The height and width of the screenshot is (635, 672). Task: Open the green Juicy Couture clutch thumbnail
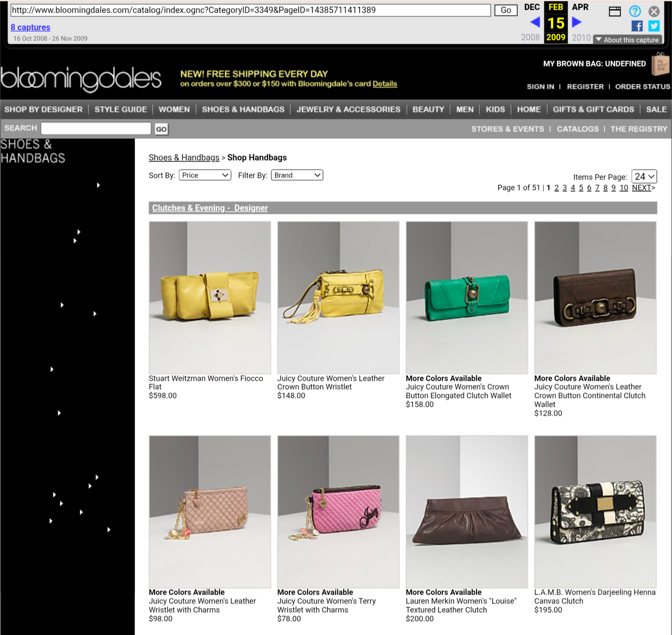[x=466, y=298]
